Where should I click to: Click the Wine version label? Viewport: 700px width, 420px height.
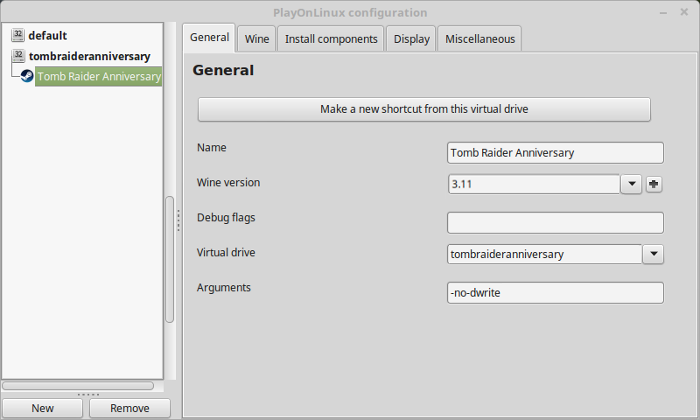point(228,183)
